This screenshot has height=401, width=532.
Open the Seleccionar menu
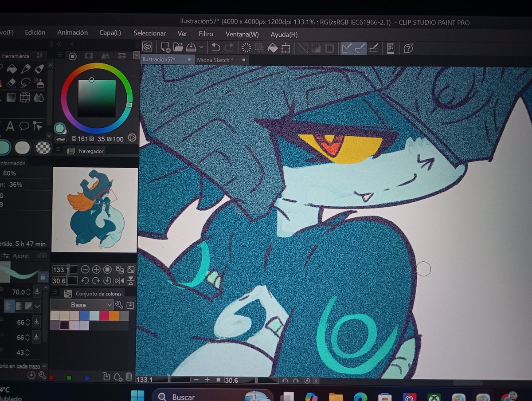point(149,33)
